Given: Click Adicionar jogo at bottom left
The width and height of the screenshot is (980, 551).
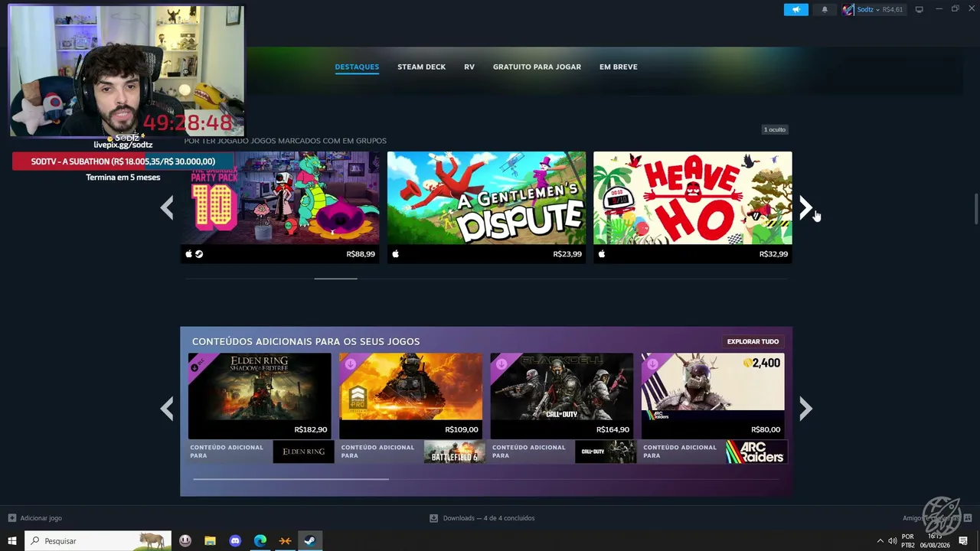Looking at the screenshot, I should 35,518.
